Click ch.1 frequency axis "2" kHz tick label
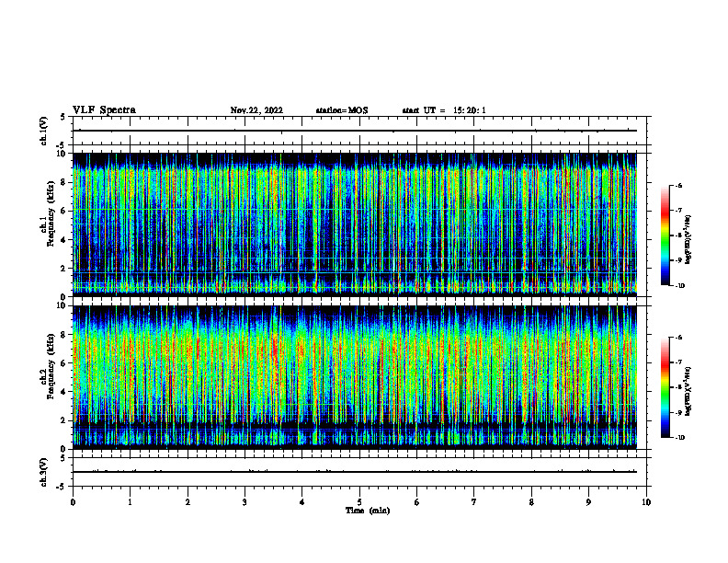 (x=64, y=269)
